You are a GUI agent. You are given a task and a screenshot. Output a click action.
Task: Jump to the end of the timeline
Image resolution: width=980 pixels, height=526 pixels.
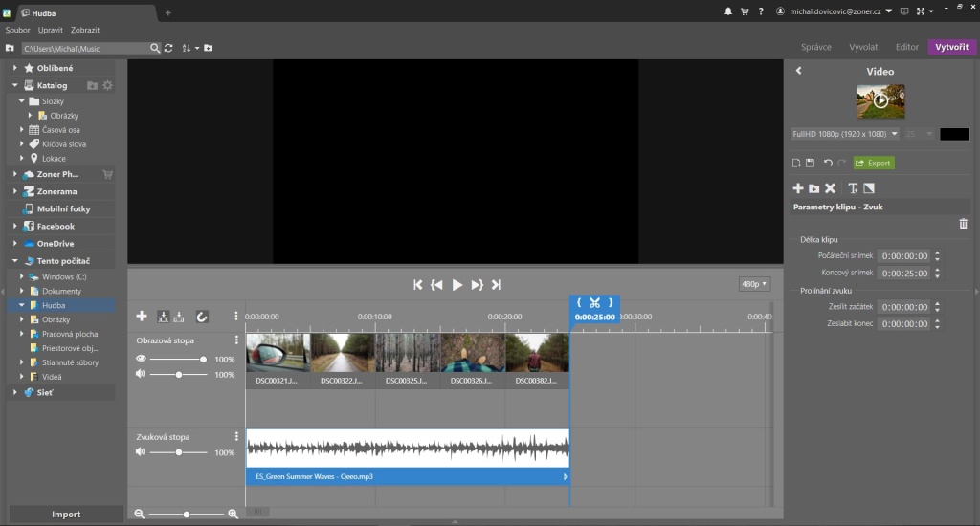click(496, 285)
